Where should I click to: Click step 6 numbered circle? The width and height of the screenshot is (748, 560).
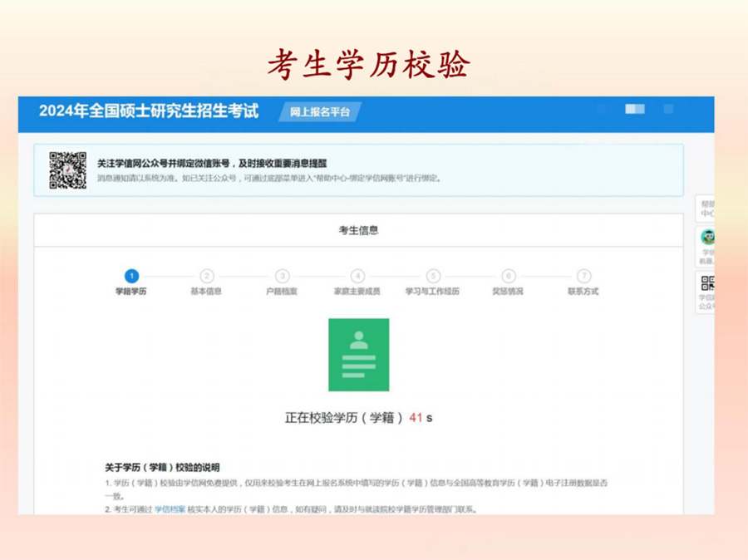(509, 276)
